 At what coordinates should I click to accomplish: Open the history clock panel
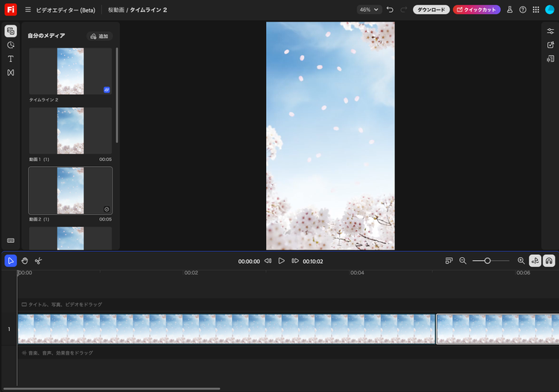coord(10,45)
